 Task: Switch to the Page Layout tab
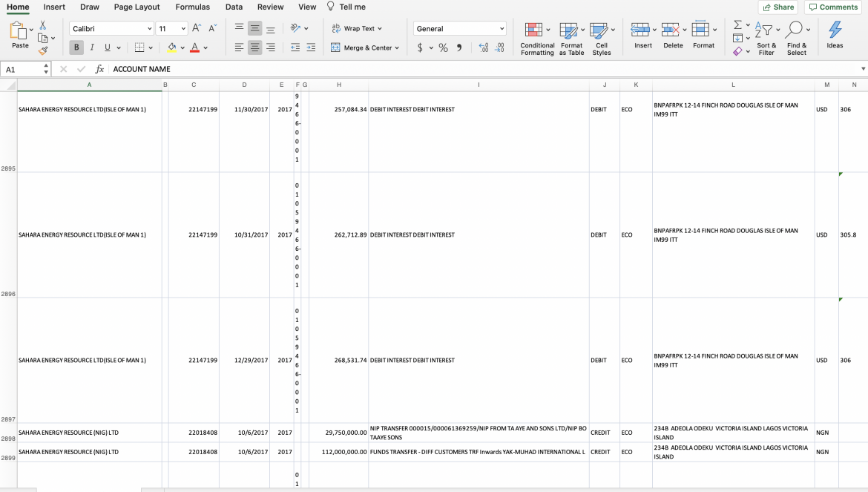pos(137,7)
